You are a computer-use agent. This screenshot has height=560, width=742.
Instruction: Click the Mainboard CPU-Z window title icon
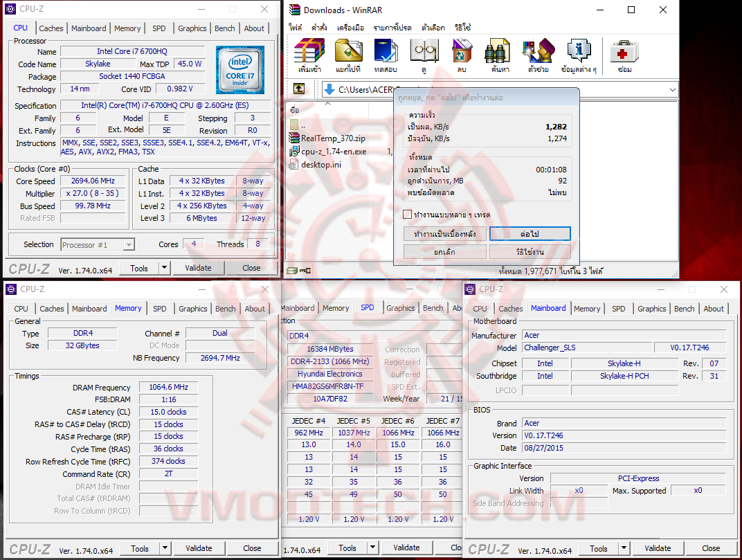pyautogui.click(x=470, y=289)
